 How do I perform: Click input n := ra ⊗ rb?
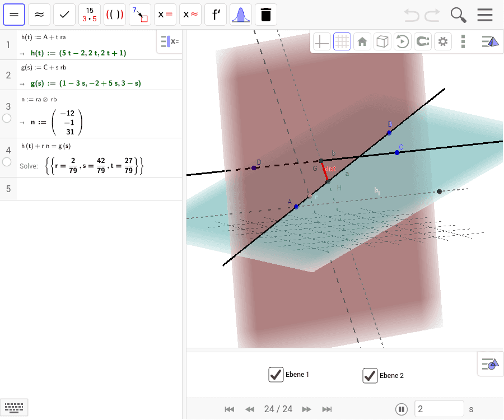click(39, 100)
